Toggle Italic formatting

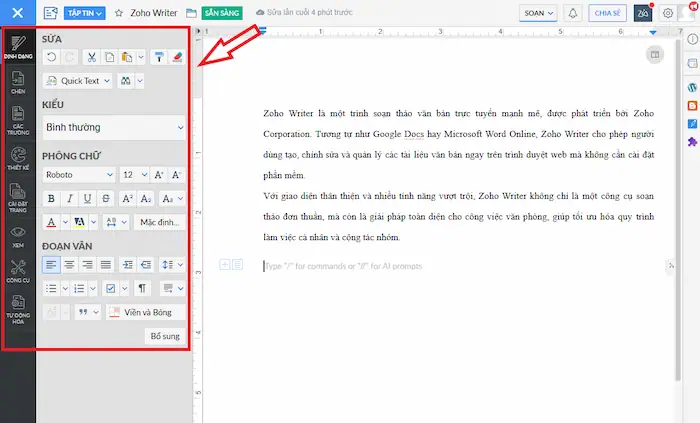pyautogui.click(x=70, y=198)
